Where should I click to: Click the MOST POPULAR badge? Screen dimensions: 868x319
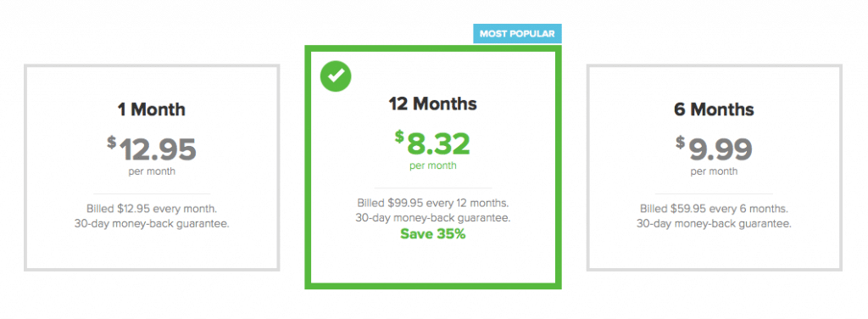pos(517,34)
